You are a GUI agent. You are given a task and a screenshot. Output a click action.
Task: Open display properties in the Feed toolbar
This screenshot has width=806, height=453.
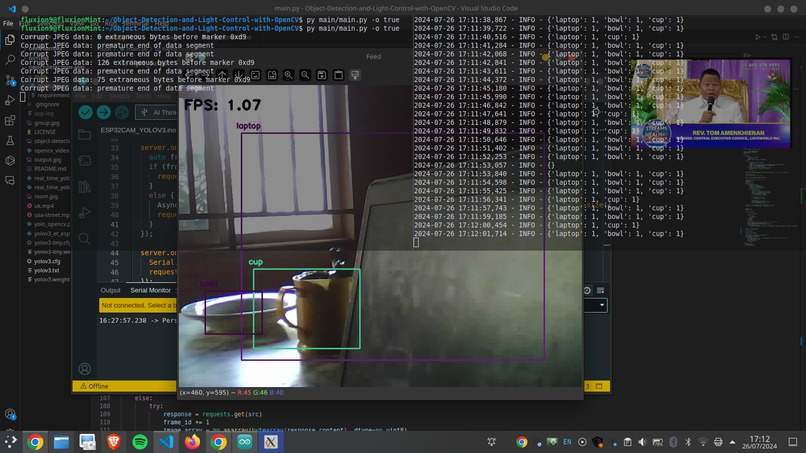(x=355, y=75)
